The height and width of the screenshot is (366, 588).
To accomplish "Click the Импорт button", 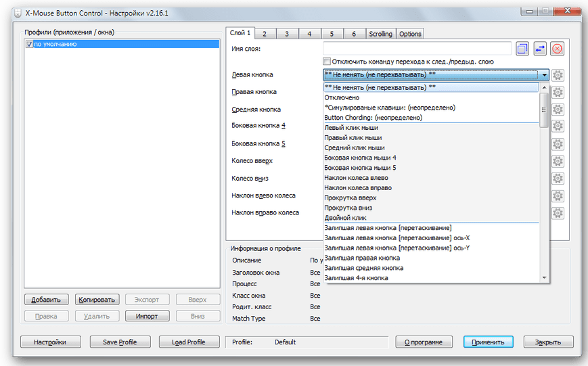I will pos(147,316).
